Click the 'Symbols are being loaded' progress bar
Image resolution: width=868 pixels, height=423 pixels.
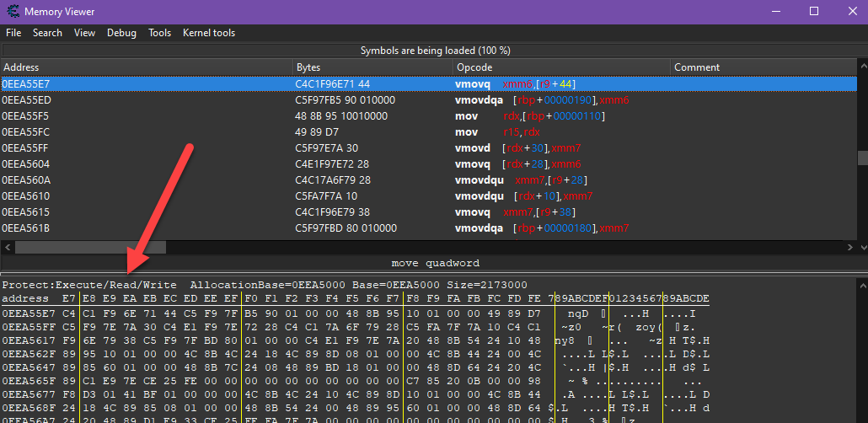coord(435,51)
